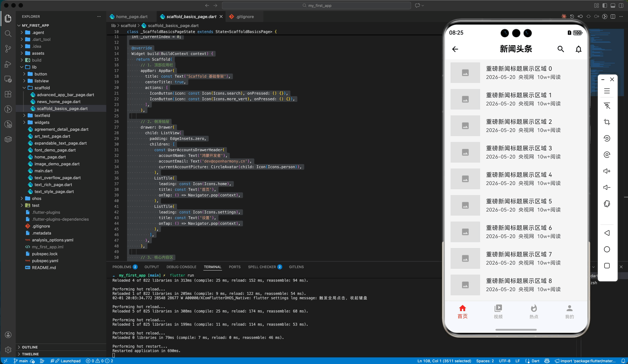Toggle the primary side bar layout button

point(605,5)
